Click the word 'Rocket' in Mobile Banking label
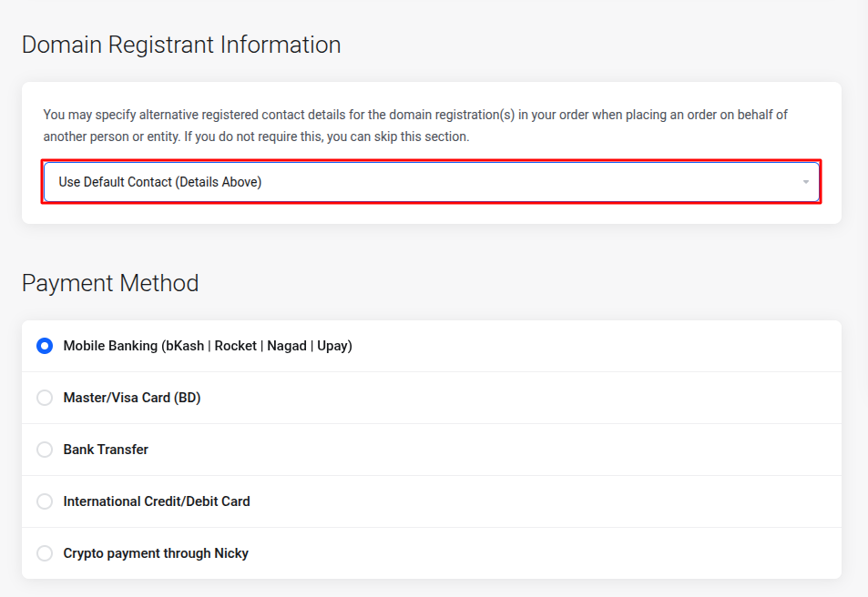Image resolution: width=868 pixels, height=597 pixels. pyautogui.click(x=236, y=346)
